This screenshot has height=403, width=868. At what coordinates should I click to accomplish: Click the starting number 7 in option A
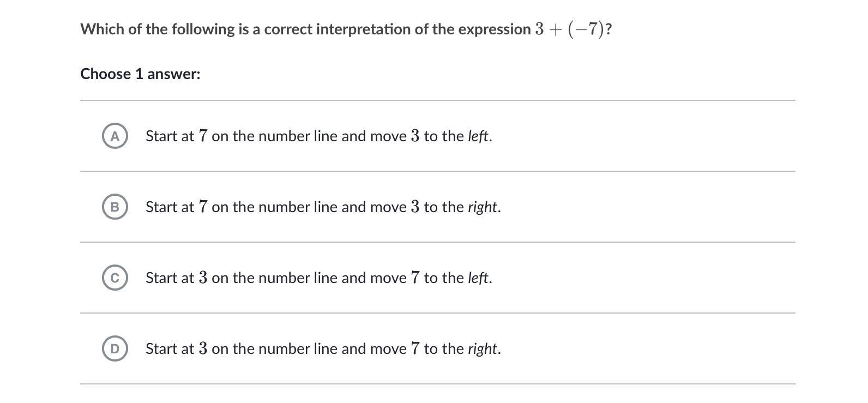click(203, 136)
